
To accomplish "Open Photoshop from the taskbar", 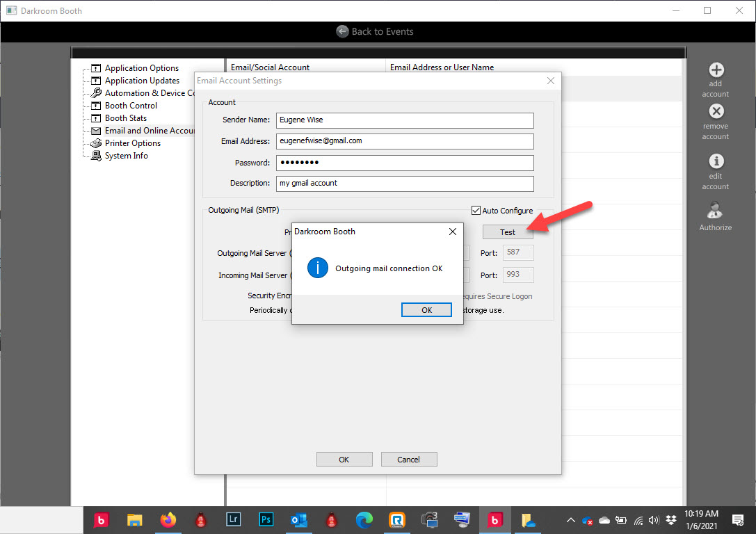I will (x=266, y=519).
